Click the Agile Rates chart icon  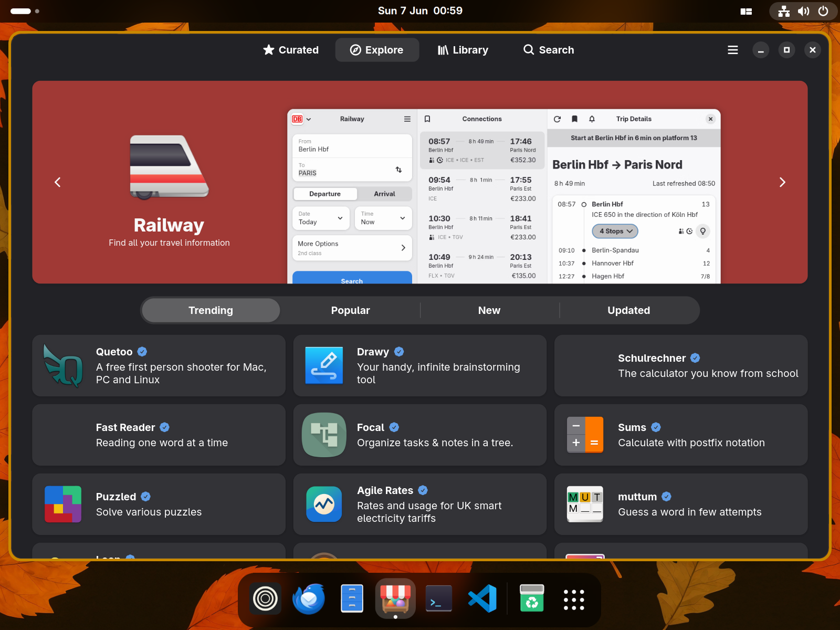pyautogui.click(x=324, y=504)
